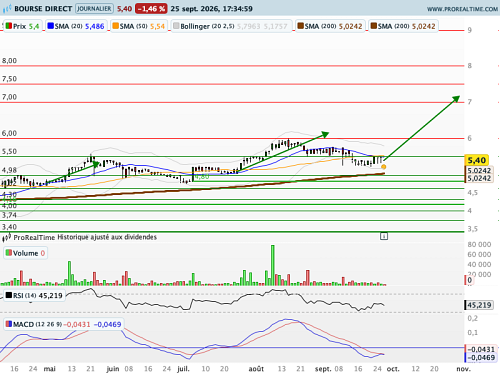Click the 60 000 volume axis value
The height and width of the screenshot is (375, 500).
pos(479,255)
